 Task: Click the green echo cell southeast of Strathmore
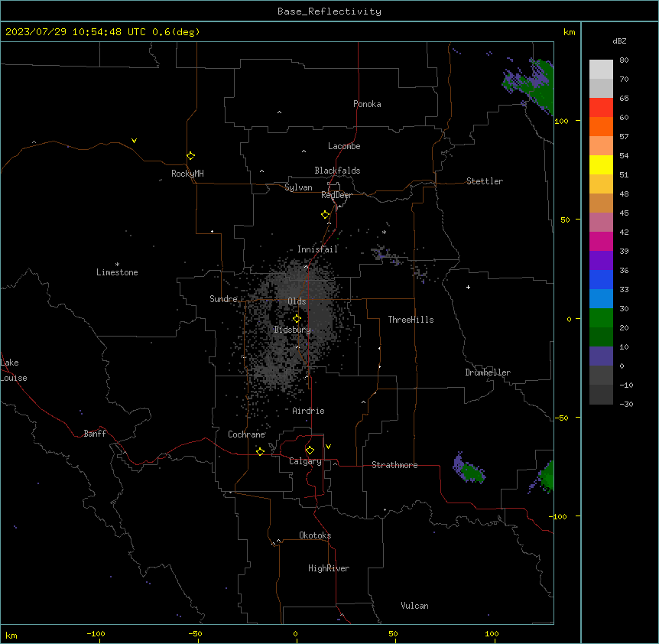coord(470,469)
